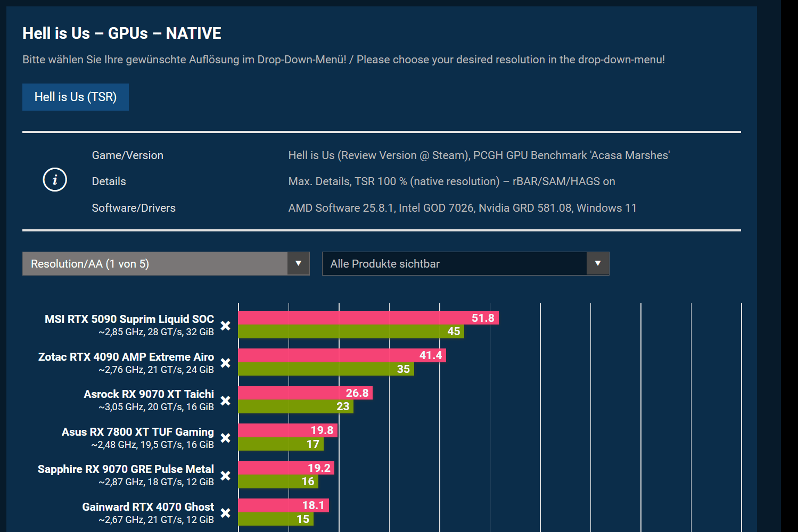The height and width of the screenshot is (532, 798).
Task: Remove Sapphire RX 9070 GRE Pulse Metal entry
Action: 226,476
